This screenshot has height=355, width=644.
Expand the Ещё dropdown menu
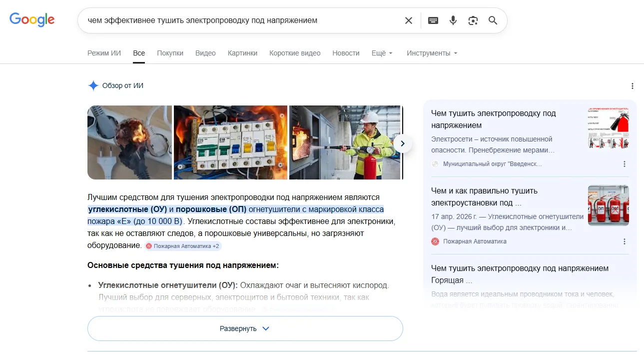pos(382,53)
